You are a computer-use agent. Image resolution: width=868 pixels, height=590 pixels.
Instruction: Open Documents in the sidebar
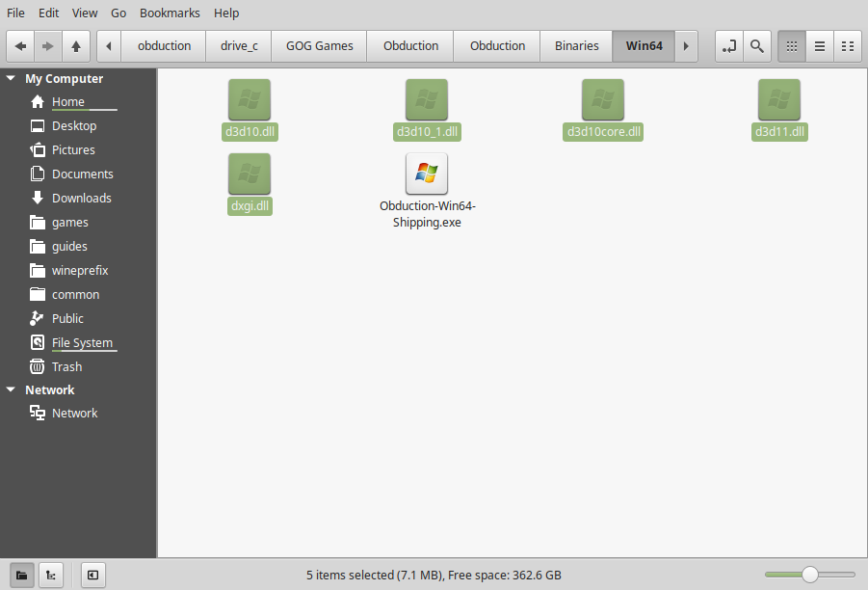point(83,174)
